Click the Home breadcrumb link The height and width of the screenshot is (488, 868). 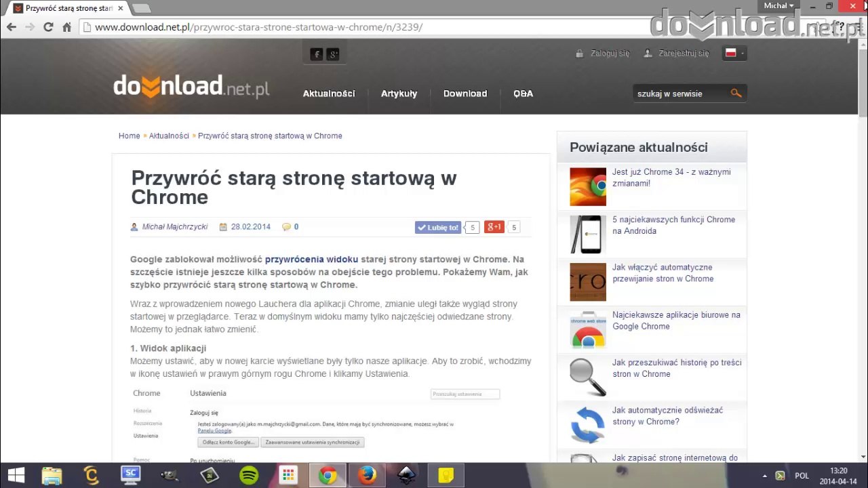129,136
